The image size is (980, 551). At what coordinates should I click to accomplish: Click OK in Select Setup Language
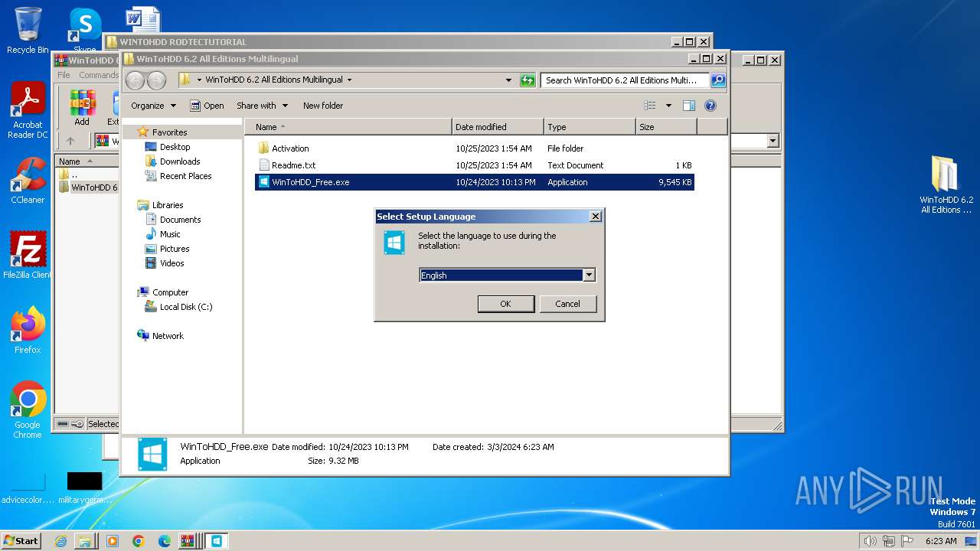click(x=505, y=304)
